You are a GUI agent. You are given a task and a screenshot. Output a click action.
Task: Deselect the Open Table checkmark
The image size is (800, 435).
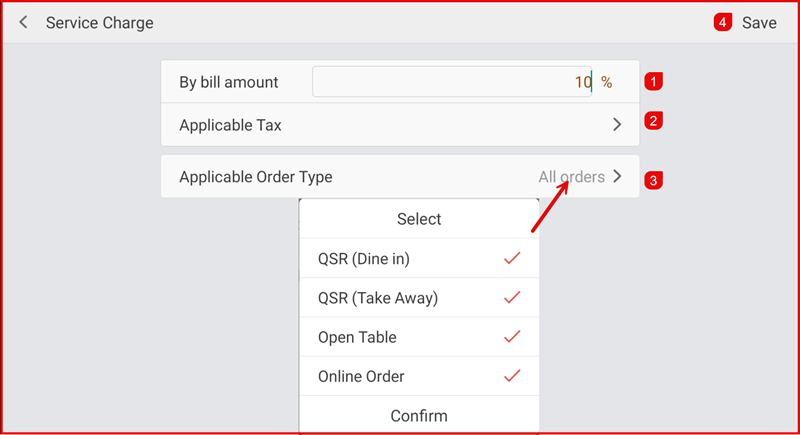[x=512, y=337]
